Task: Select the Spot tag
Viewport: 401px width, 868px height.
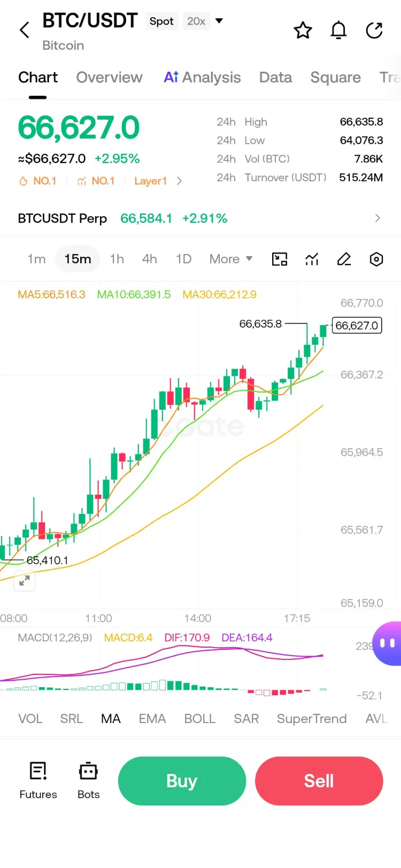Action: pos(161,21)
